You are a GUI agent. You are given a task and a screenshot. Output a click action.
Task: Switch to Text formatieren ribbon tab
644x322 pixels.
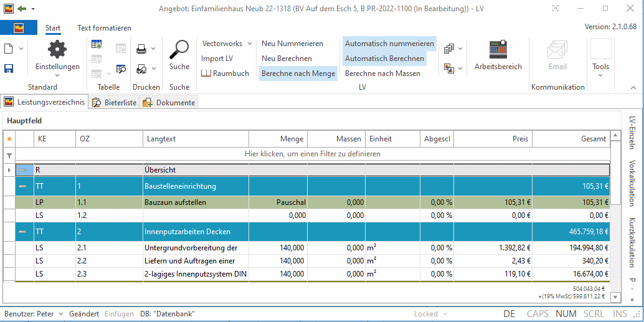pos(104,28)
